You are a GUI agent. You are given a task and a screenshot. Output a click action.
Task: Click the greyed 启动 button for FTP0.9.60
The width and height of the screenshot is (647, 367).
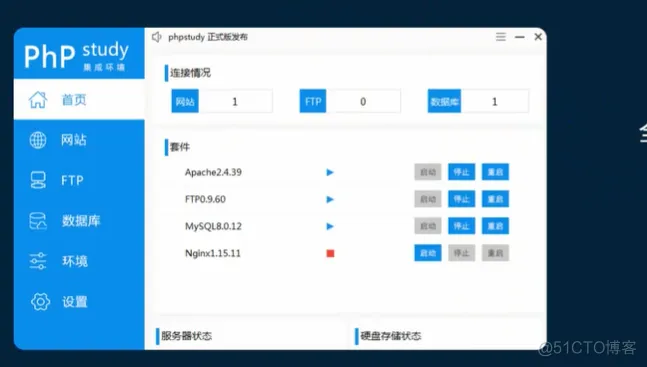(428, 199)
